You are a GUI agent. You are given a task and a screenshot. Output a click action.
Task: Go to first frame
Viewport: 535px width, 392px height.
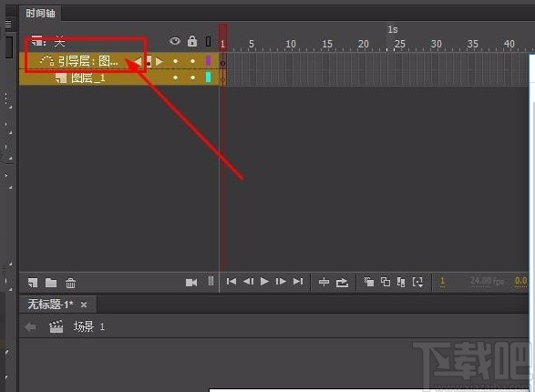(x=231, y=282)
